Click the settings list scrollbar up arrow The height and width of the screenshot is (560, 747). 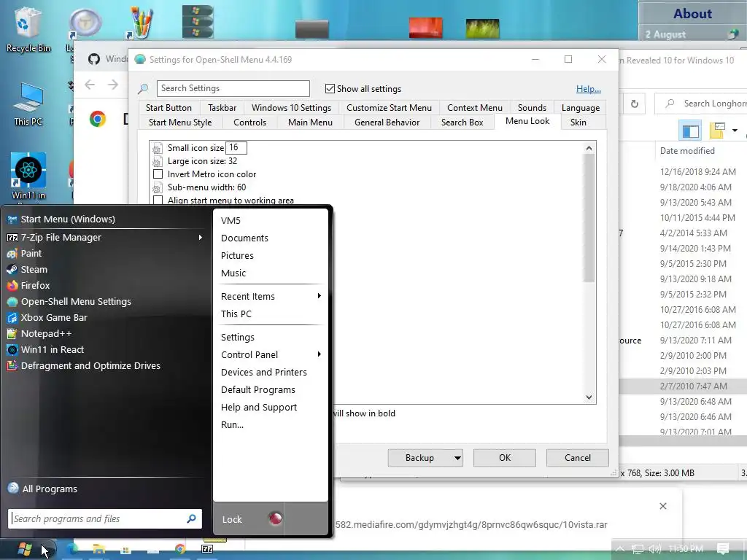click(589, 148)
